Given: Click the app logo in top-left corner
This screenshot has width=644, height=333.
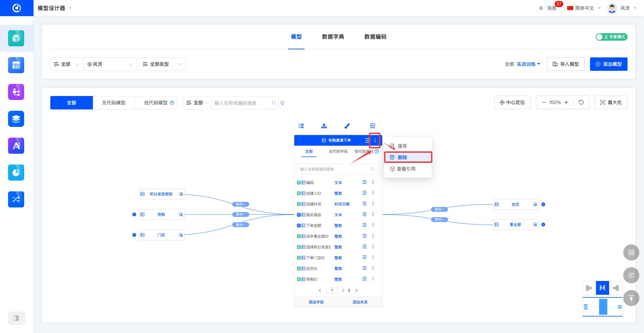Looking at the screenshot, I should pos(16,8).
